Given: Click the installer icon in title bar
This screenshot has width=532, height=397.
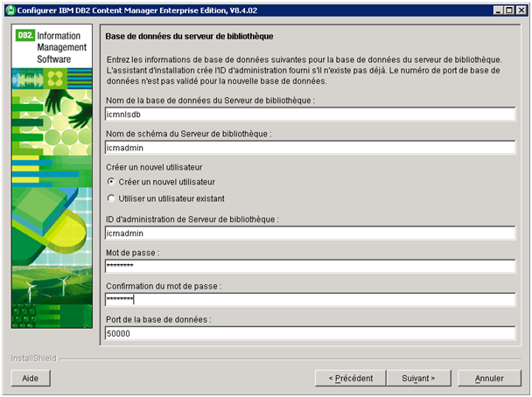Looking at the screenshot, I should click(10, 10).
